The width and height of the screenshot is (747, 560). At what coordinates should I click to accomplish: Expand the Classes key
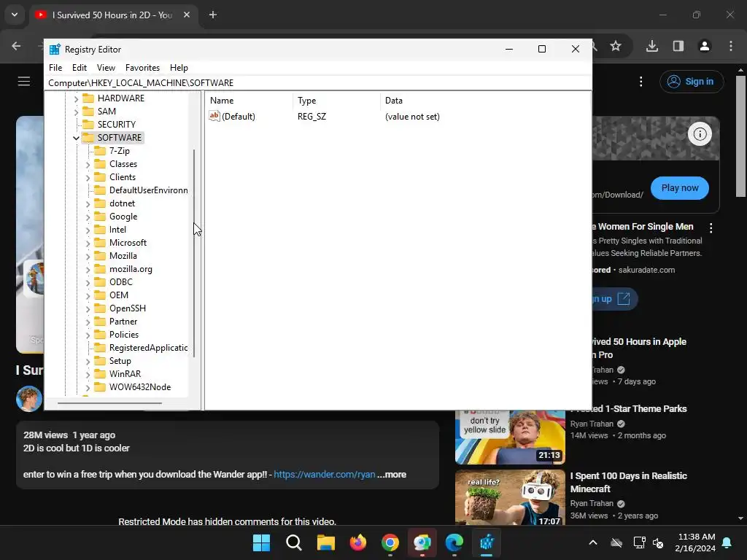(x=88, y=164)
